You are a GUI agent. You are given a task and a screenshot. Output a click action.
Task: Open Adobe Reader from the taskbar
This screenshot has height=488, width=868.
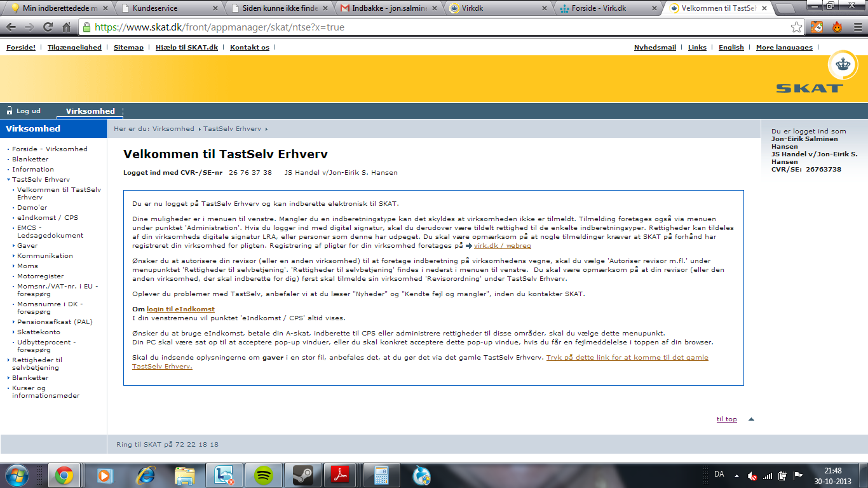point(340,475)
